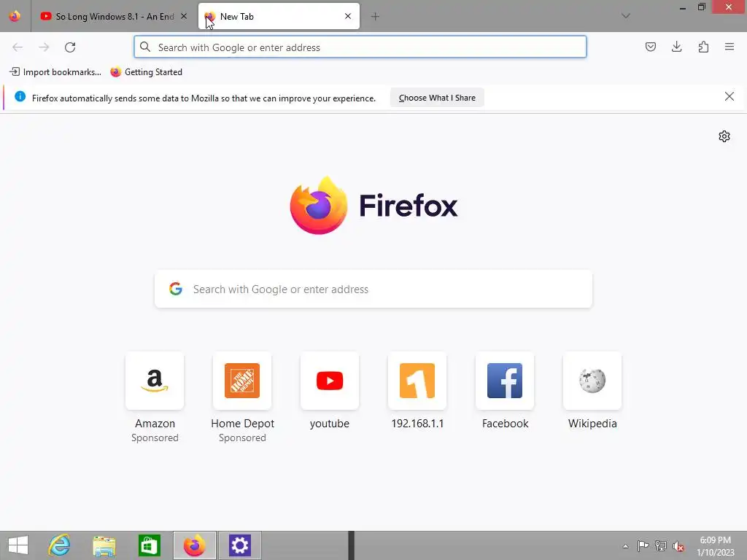Click the center Google search box
Image resolution: width=747 pixels, height=560 pixels.
(x=373, y=289)
